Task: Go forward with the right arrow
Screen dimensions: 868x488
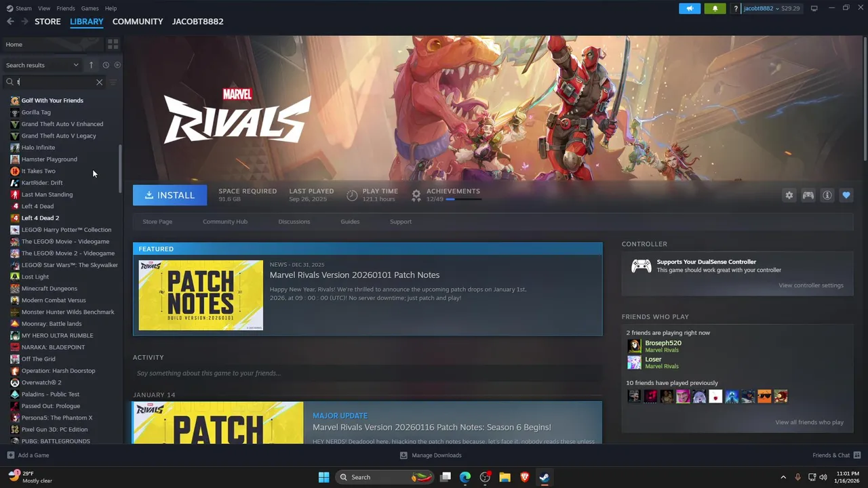Action: [24, 22]
